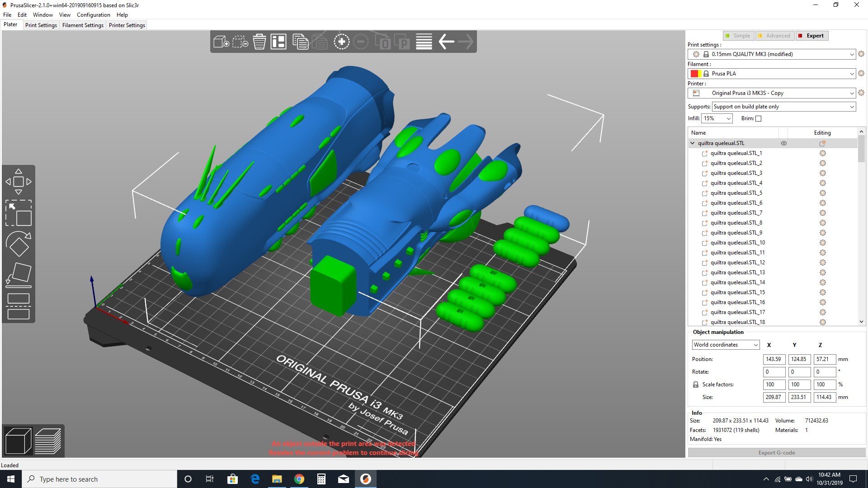This screenshot has height=488, width=868.
Task: Click the object list scroll down arrow
Action: pos(861,322)
